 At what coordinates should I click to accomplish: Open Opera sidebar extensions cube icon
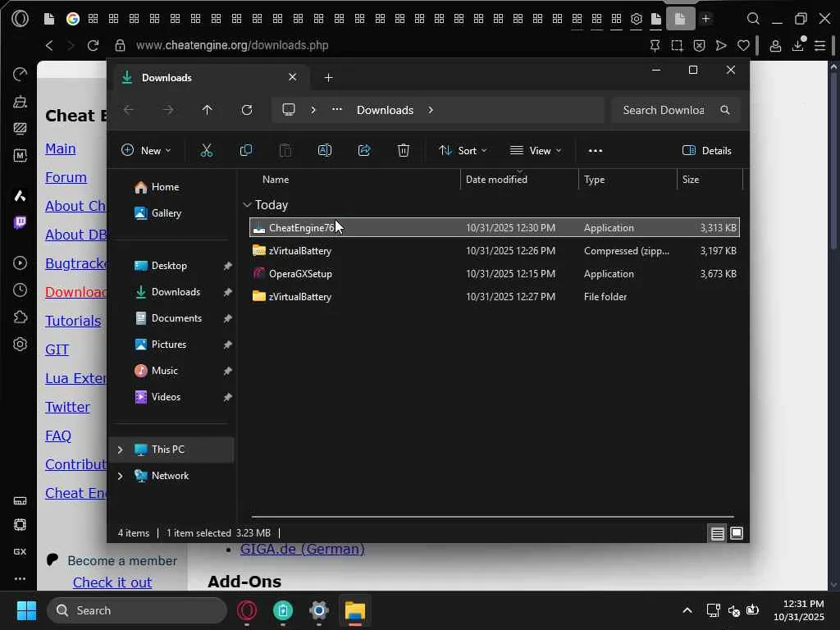point(20,317)
